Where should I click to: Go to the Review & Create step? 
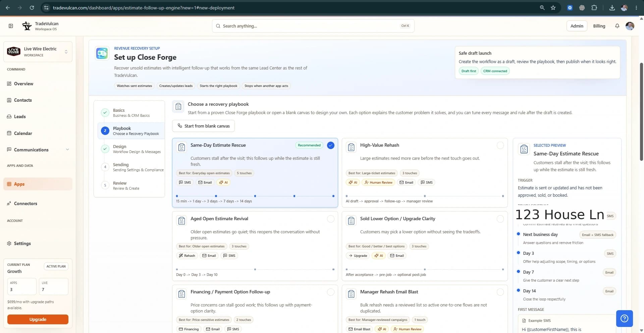click(x=131, y=185)
